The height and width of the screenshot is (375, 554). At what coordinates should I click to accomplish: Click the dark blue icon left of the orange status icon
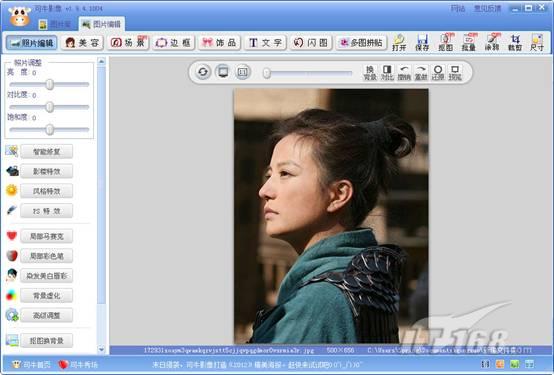tap(486, 364)
